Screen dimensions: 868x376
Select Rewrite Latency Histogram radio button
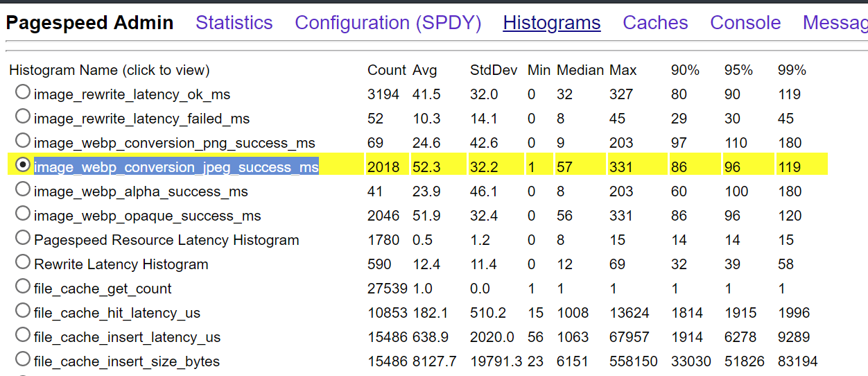23,262
